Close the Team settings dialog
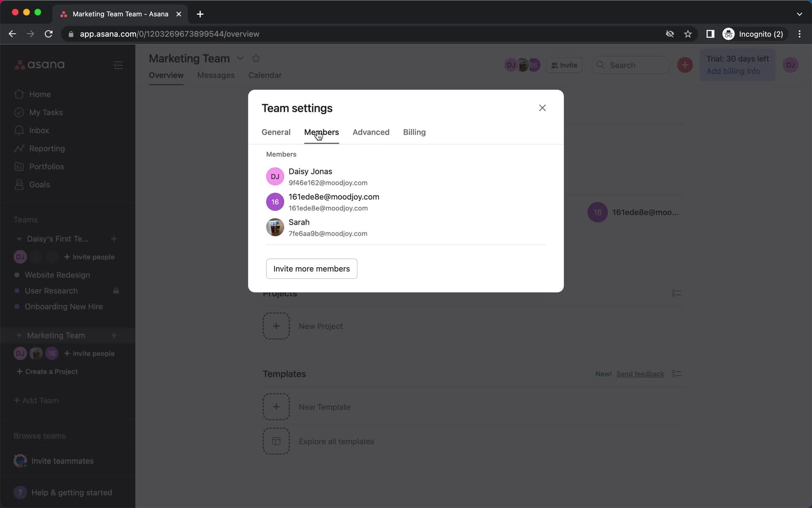 tap(542, 108)
